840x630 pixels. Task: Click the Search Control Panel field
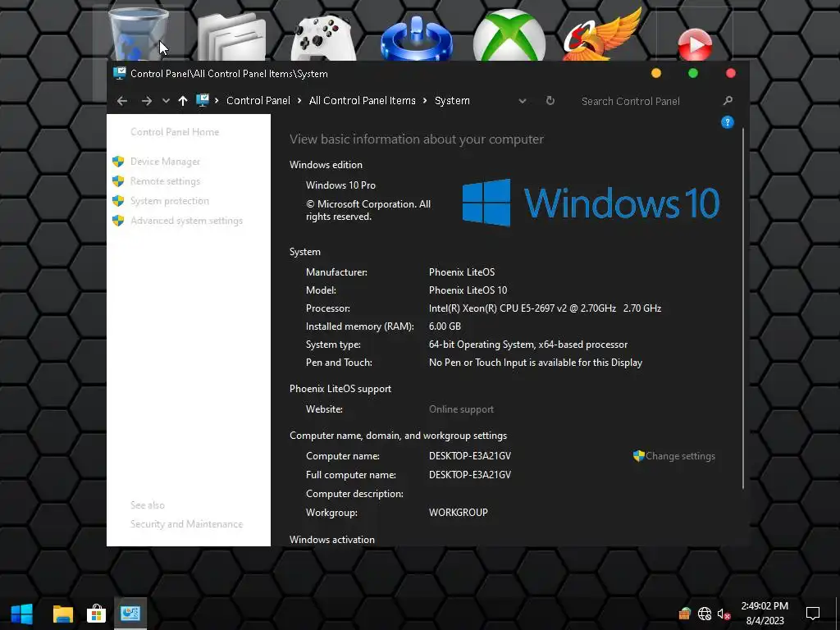[648, 101]
